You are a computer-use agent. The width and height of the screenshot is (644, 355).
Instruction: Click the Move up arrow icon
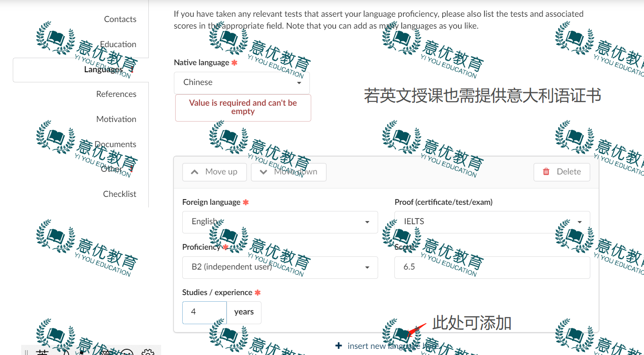(195, 172)
